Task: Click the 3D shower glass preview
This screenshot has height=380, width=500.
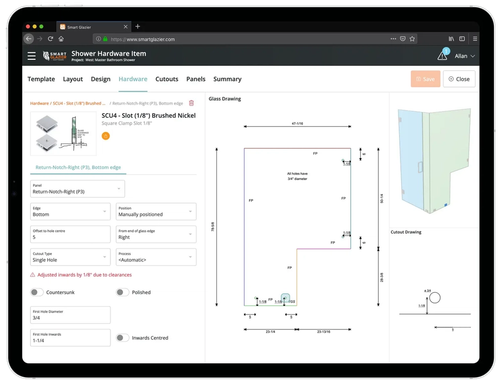Action: point(434,160)
